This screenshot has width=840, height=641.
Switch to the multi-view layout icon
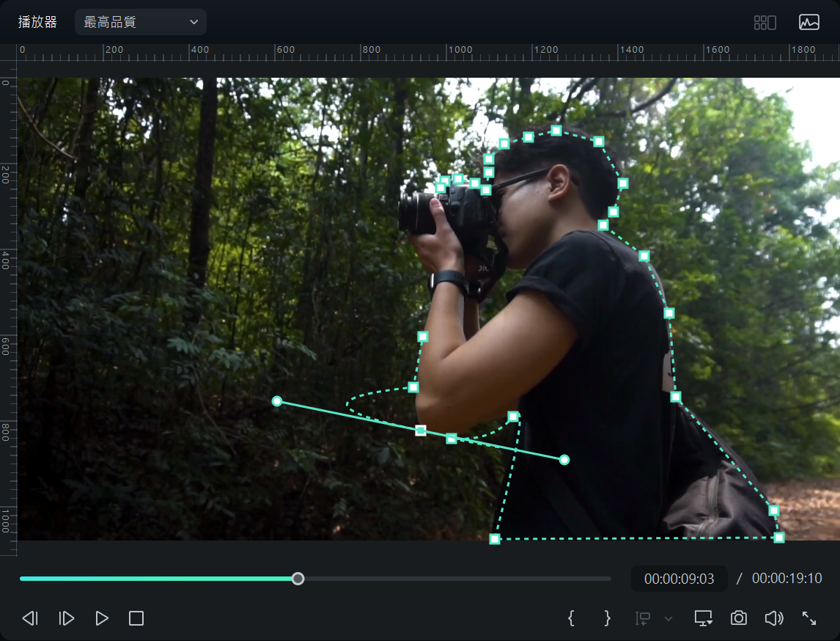click(x=765, y=23)
